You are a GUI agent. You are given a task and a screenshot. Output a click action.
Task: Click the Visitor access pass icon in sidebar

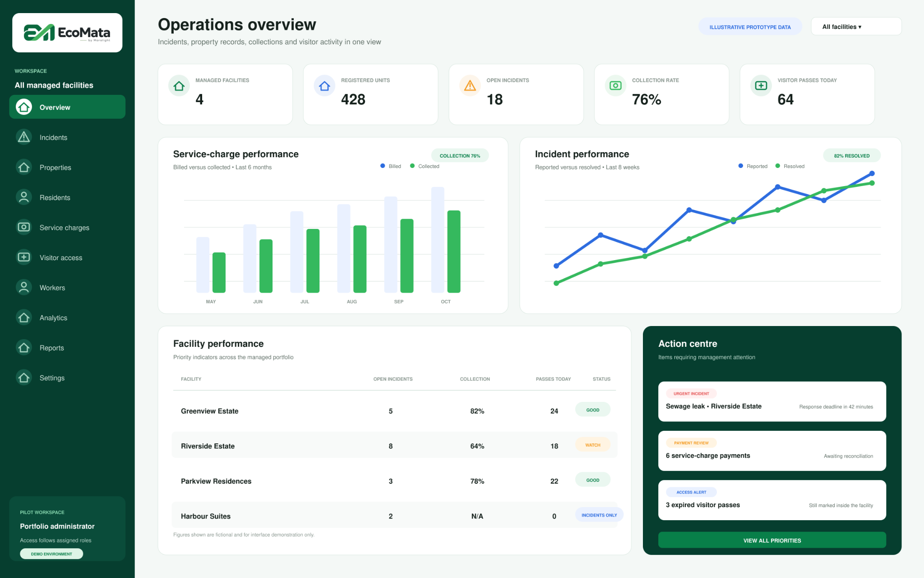24,257
